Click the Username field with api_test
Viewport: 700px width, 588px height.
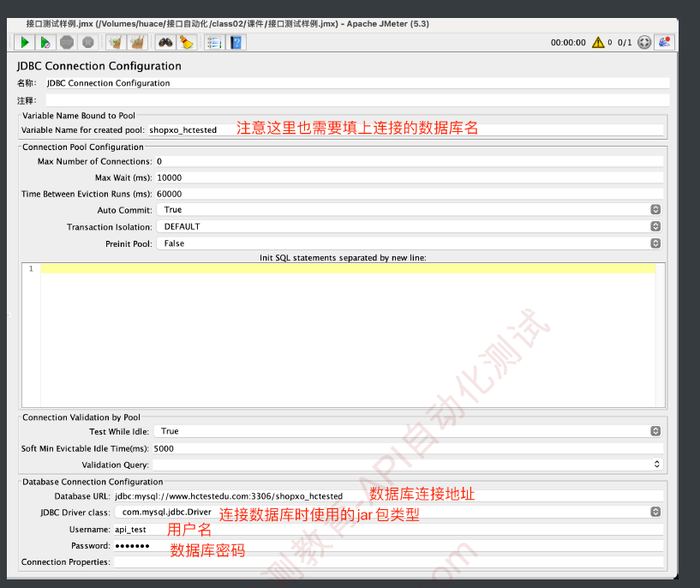pos(388,529)
